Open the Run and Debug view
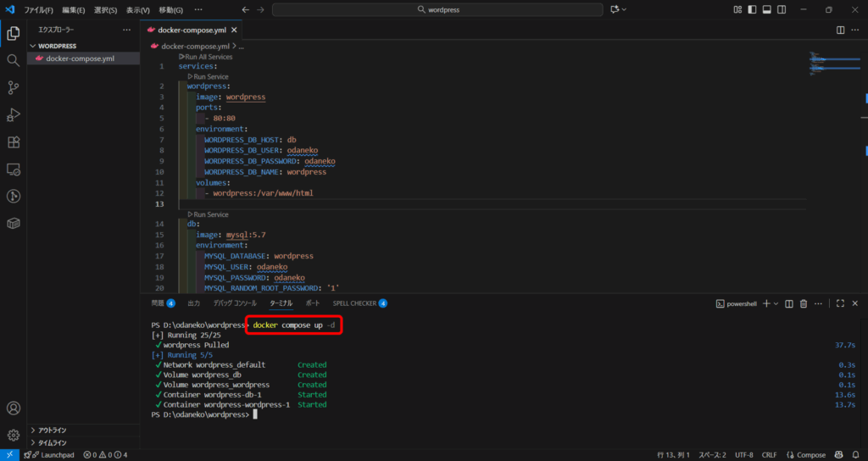Viewport: 868px width, 461px height. tap(13, 115)
